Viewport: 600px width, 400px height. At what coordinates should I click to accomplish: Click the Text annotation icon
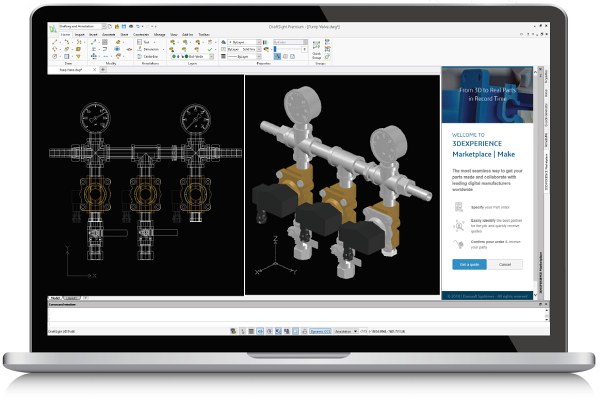click(x=139, y=42)
